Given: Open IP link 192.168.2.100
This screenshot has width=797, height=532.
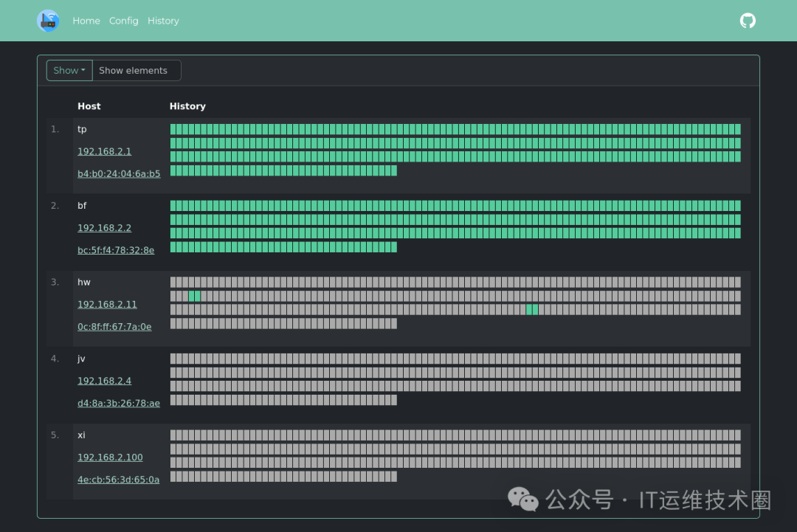Looking at the screenshot, I should click(110, 457).
